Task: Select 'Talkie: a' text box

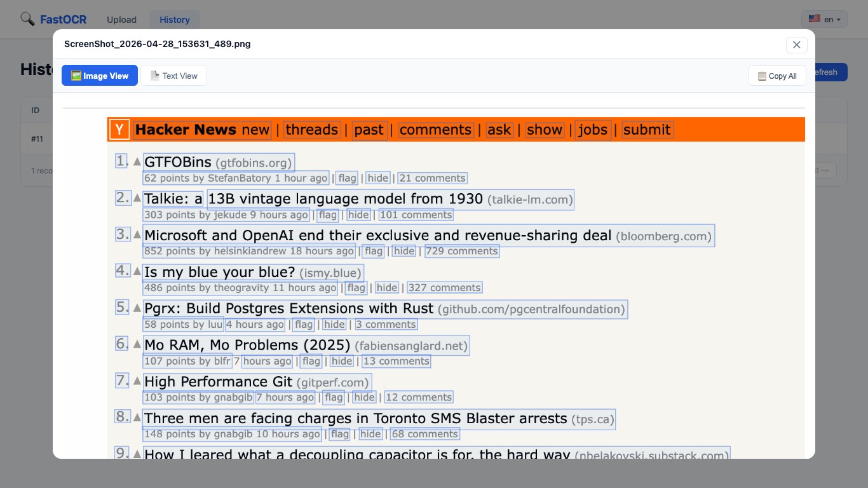Action: tap(173, 200)
